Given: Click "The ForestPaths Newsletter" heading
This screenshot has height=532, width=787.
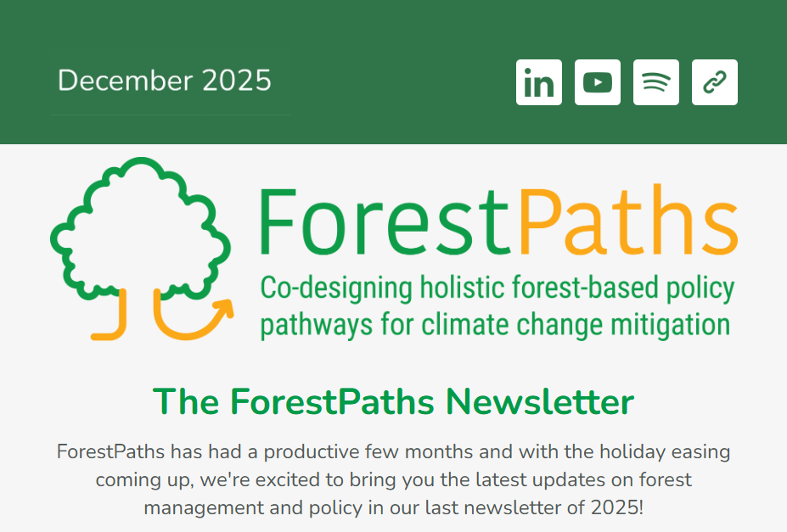Looking at the screenshot, I should tap(393, 401).
